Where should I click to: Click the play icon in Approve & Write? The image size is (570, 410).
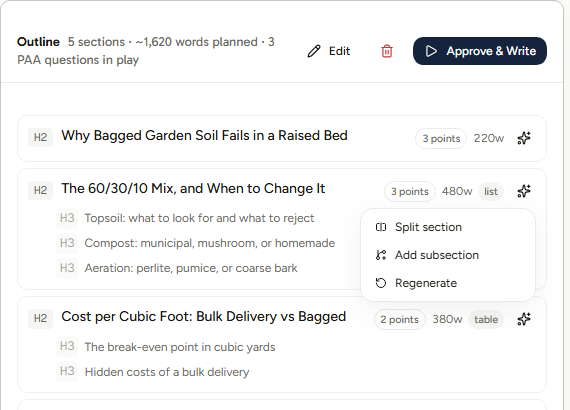tap(431, 51)
